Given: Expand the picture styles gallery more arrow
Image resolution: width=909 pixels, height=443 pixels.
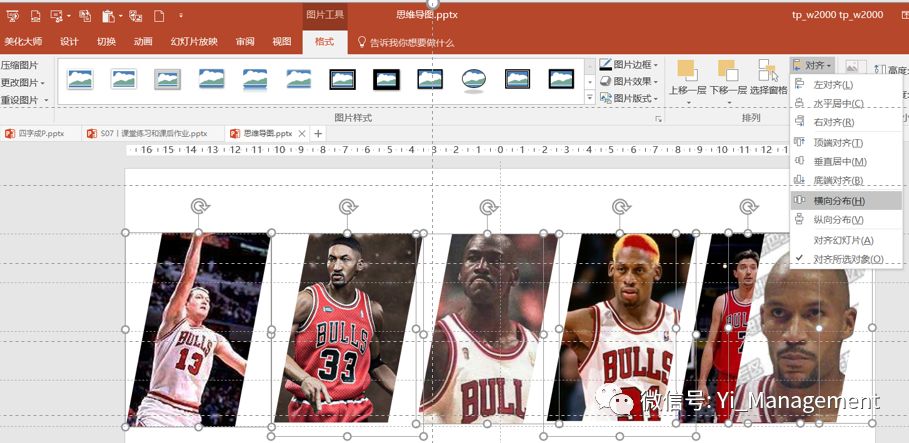Looking at the screenshot, I should pyautogui.click(x=590, y=99).
